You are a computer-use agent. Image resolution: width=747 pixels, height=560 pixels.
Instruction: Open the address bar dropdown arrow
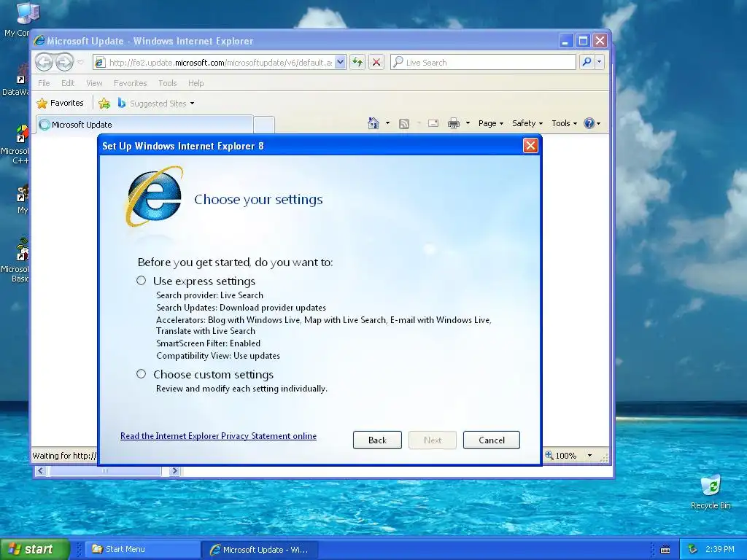tap(340, 62)
